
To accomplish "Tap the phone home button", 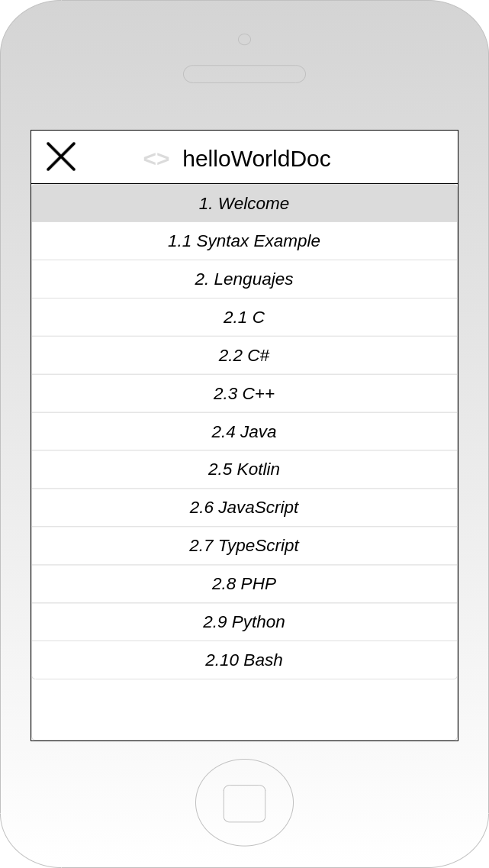I will pos(244,802).
